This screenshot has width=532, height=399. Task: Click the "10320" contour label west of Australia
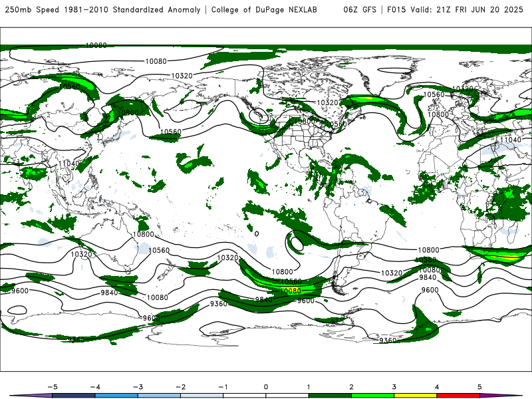[x=81, y=254]
